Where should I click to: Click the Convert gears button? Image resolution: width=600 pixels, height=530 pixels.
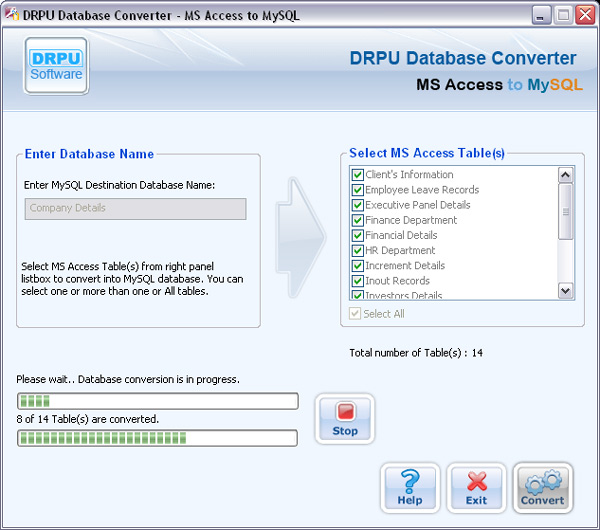click(x=543, y=488)
